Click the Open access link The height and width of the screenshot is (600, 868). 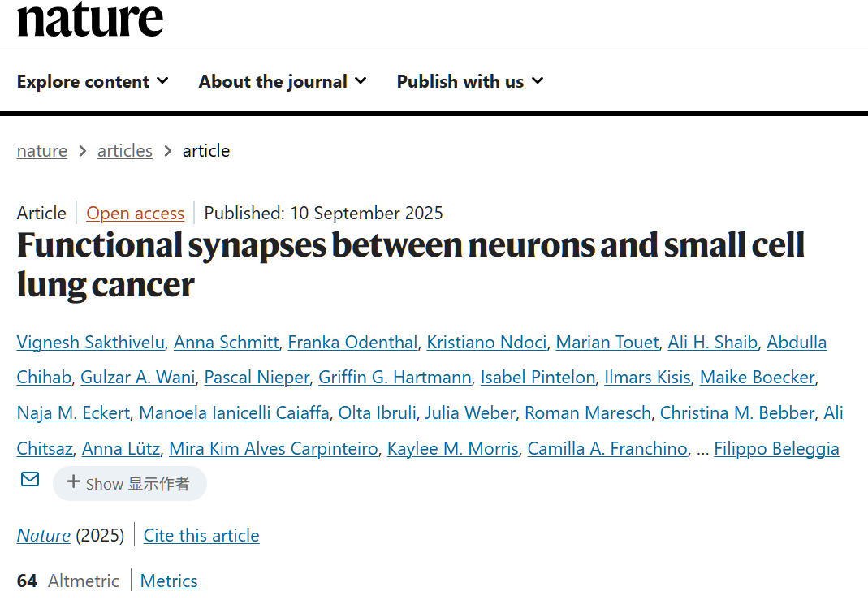136,214
